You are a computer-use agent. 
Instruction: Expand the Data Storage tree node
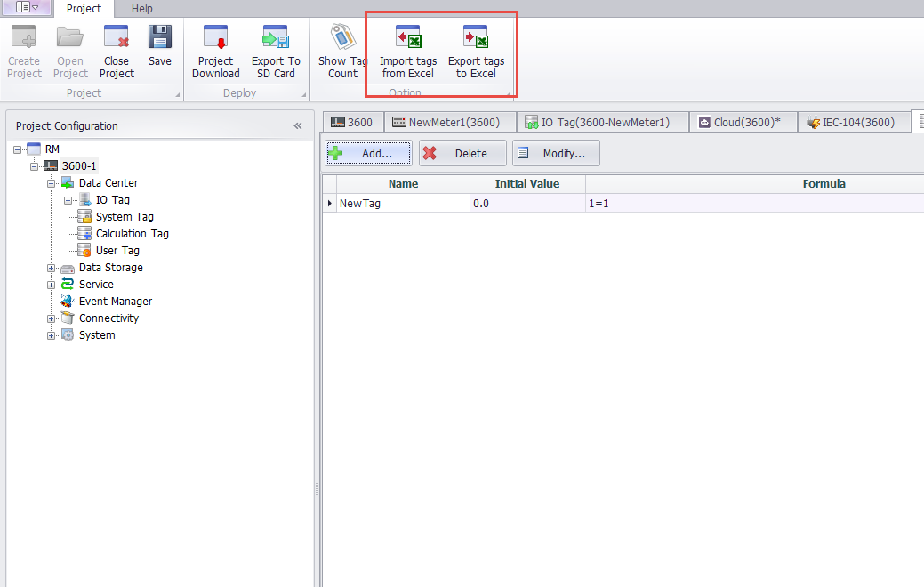(x=52, y=268)
